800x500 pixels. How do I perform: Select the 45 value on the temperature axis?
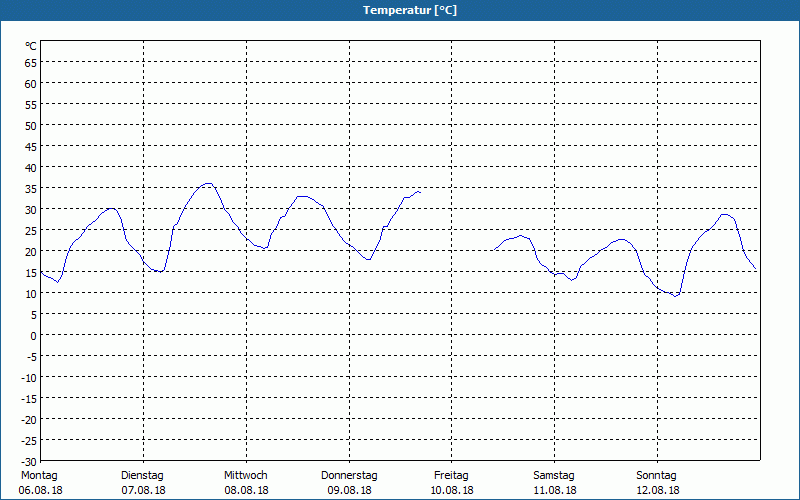[x=31, y=147]
